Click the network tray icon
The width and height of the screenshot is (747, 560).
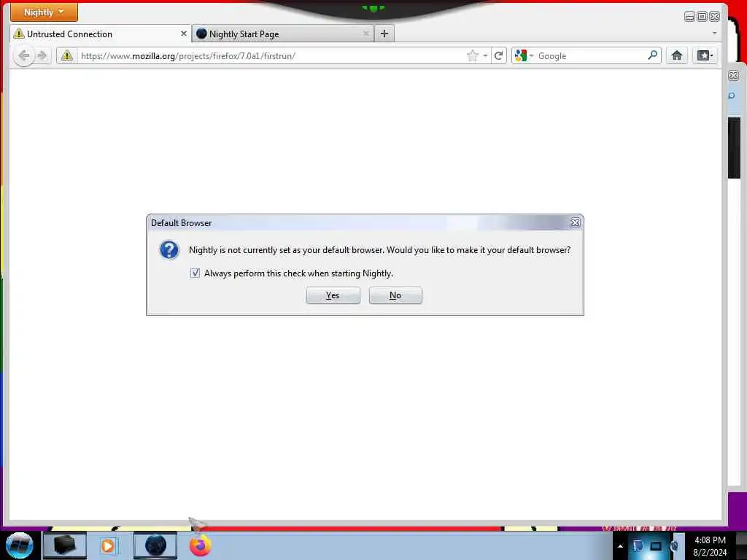pyautogui.click(x=656, y=545)
